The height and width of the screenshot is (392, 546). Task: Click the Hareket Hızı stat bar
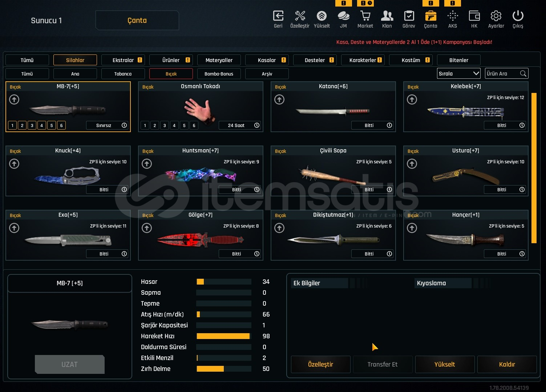click(224, 336)
